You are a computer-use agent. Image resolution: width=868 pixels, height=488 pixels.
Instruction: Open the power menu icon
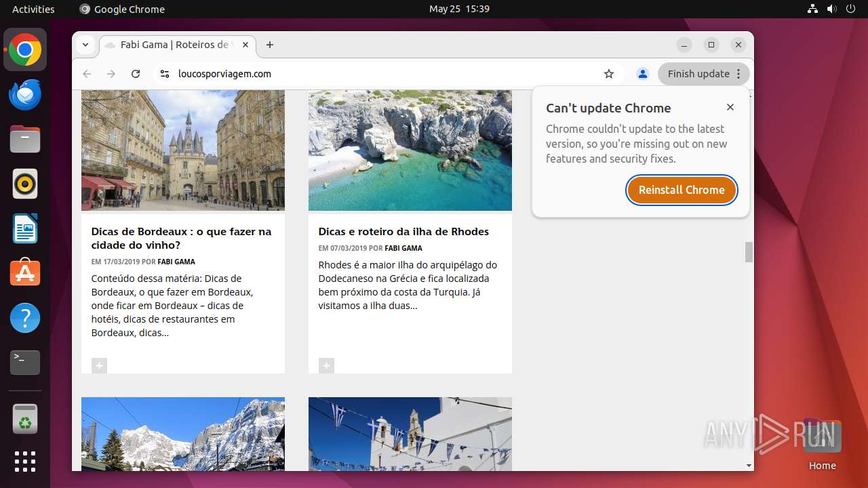pos(851,9)
